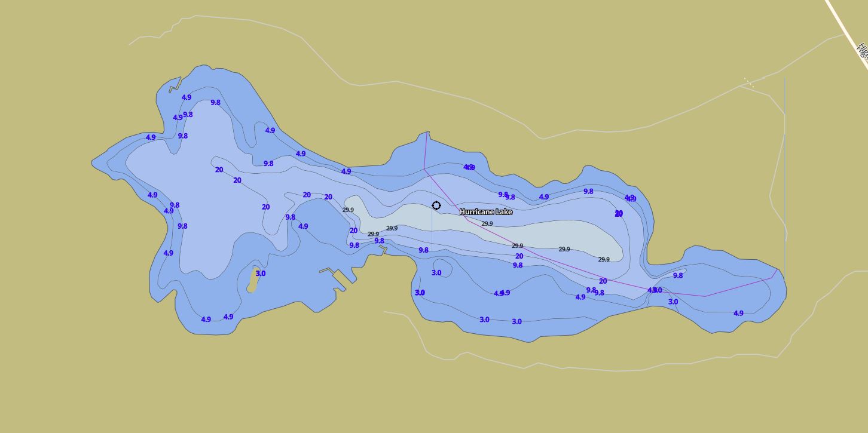
Task: Click the 9.8 depth label near the eastern bay
Action: pos(677,275)
